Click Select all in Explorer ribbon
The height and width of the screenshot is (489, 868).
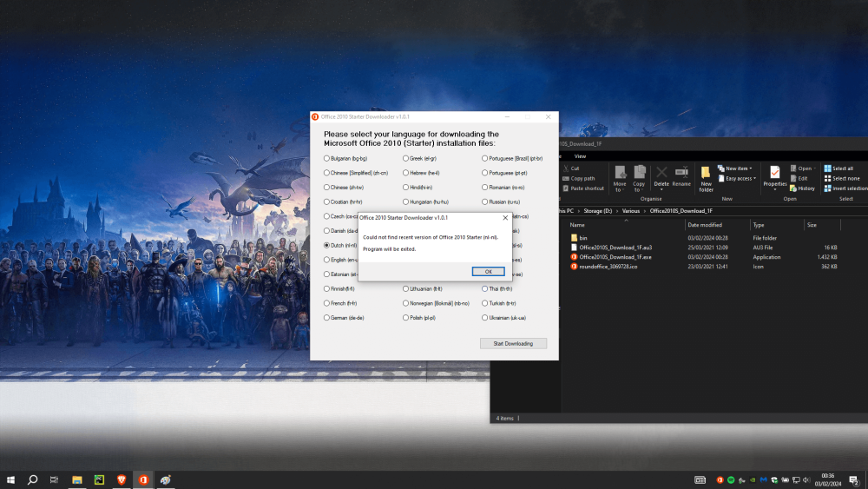838,169
